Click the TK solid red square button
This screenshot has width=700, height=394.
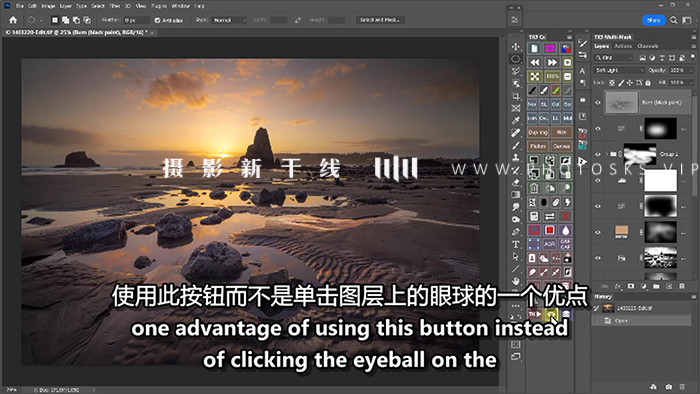[x=550, y=230]
